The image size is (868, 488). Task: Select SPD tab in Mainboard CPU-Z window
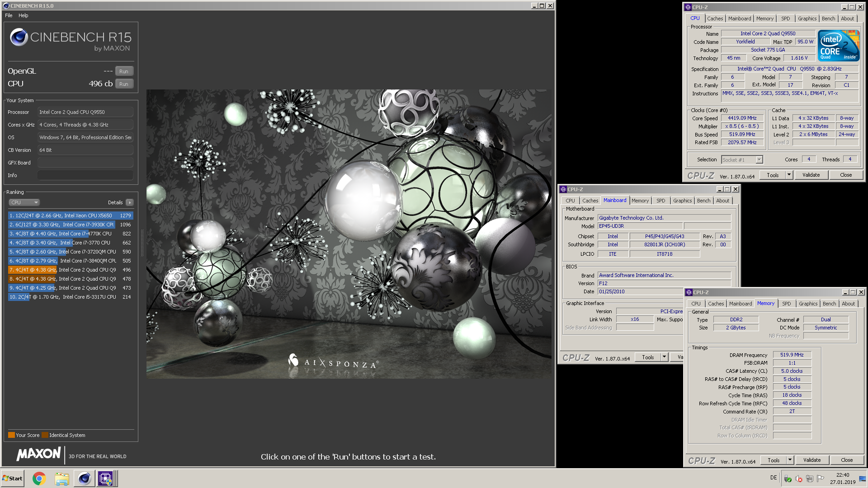click(x=661, y=201)
